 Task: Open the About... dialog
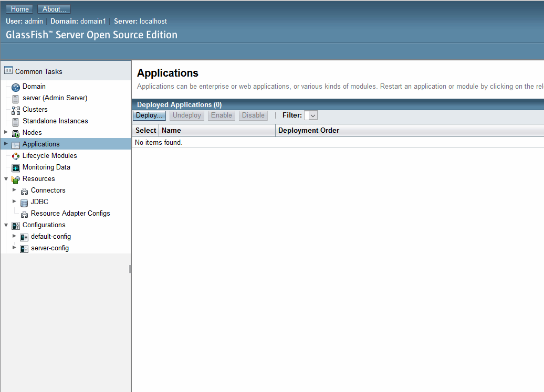tap(54, 8)
